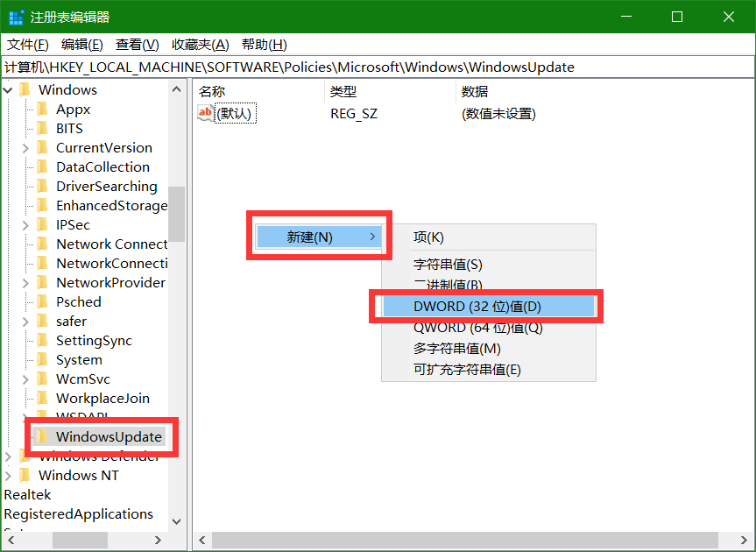Click values pane horizontal scroll right arrow
Viewport: 756px width, 552px height.
pos(744,540)
